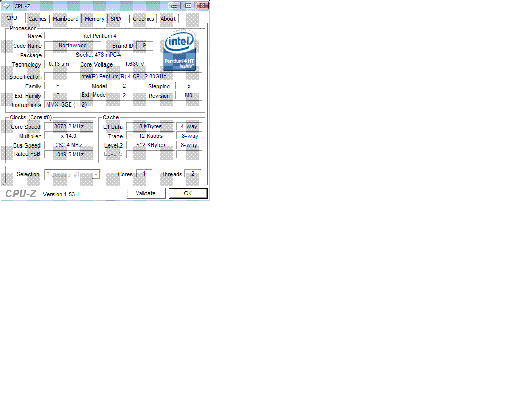Click the L1 Data associativity 4-way
The width and height of the screenshot is (532, 399).
point(189,127)
